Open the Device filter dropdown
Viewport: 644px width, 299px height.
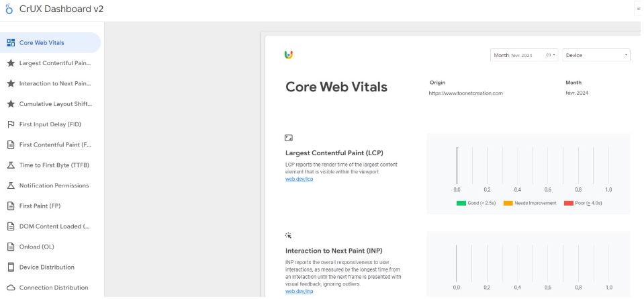(x=596, y=55)
